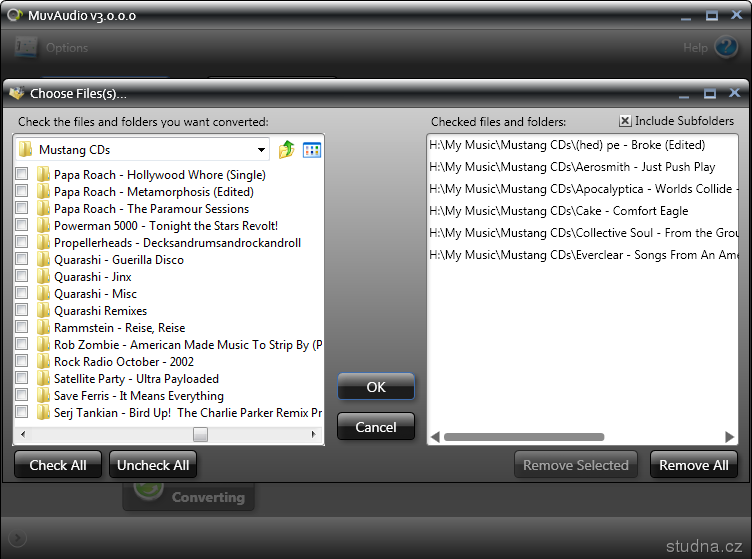
Task: Check Powerman 5000 - Tonight the Stars Revolt!
Action: (22, 224)
